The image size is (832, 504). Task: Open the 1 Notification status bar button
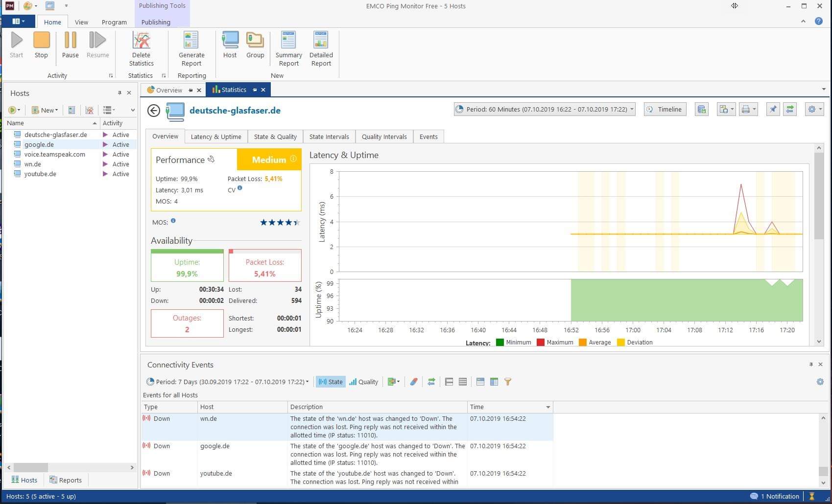coord(775,496)
